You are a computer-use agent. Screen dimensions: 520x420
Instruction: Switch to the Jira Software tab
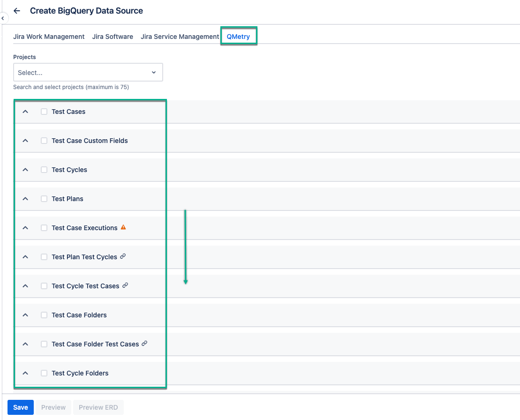click(113, 36)
